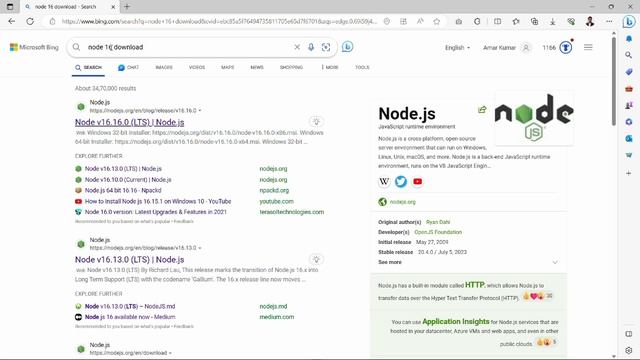Open 'Node 16.0 version: Latest Upgrades' link

point(156,212)
